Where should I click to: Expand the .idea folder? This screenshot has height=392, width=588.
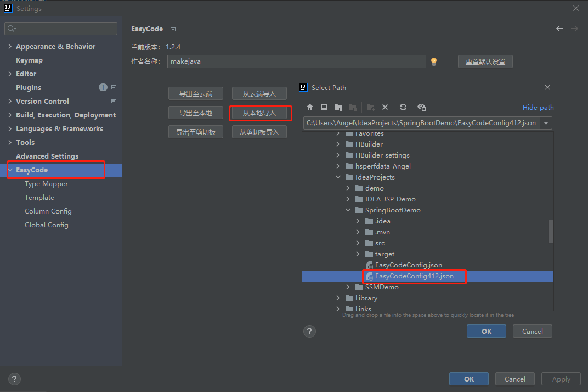point(358,221)
